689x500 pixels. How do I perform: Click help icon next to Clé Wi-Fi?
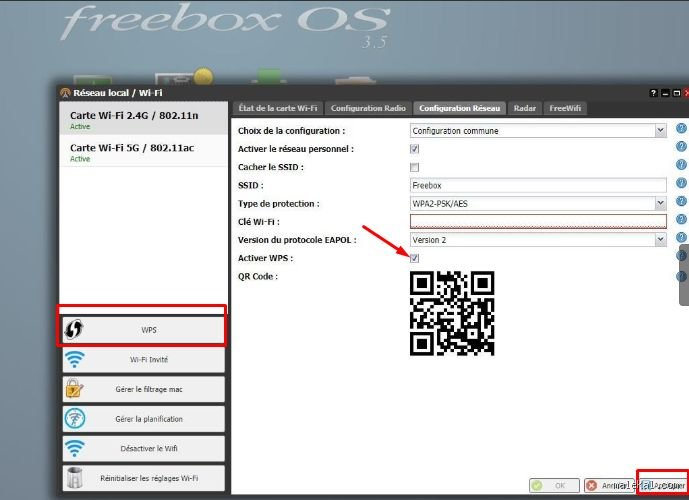pyautogui.click(x=681, y=219)
